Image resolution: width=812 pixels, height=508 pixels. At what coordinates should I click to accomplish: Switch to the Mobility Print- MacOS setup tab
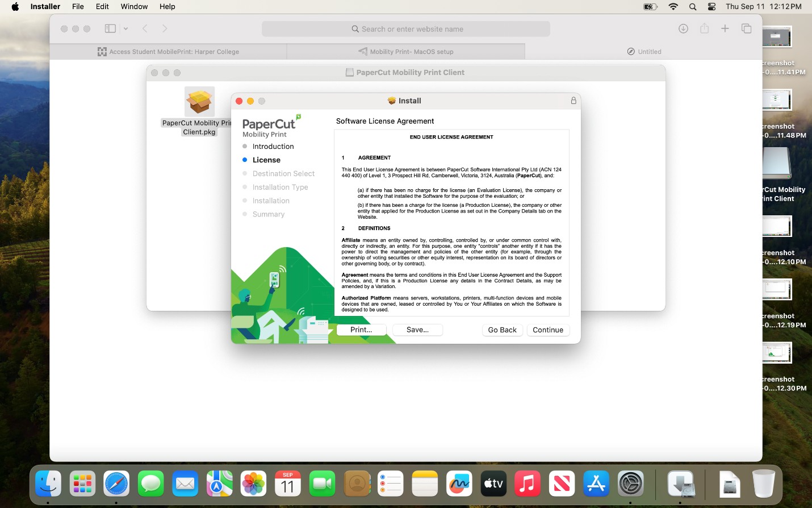(406, 51)
